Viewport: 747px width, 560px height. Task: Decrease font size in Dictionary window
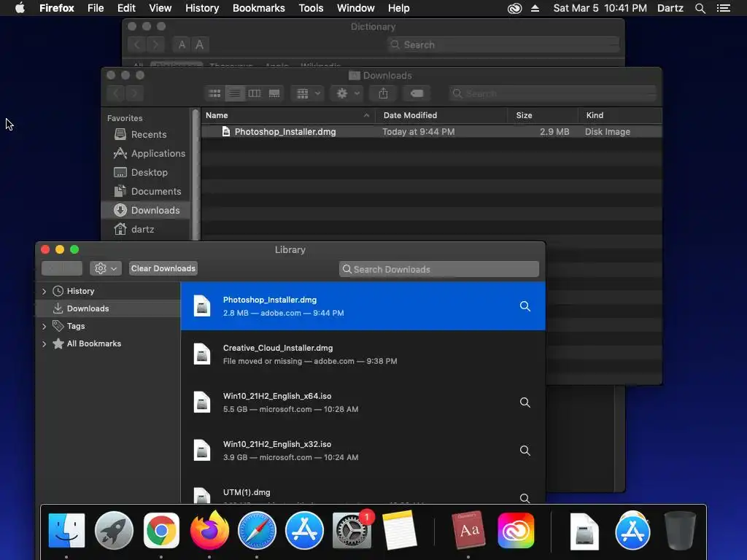pos(182,44)
